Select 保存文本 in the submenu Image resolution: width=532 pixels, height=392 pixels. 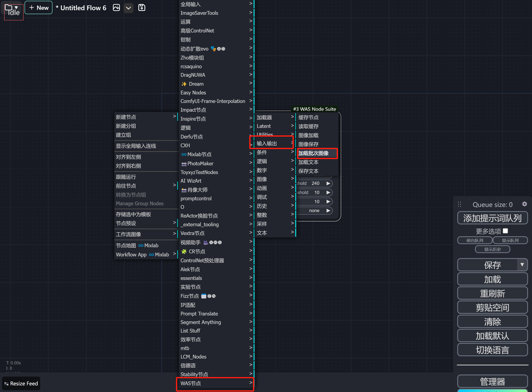pyautogui.click(x=317, y=171)
